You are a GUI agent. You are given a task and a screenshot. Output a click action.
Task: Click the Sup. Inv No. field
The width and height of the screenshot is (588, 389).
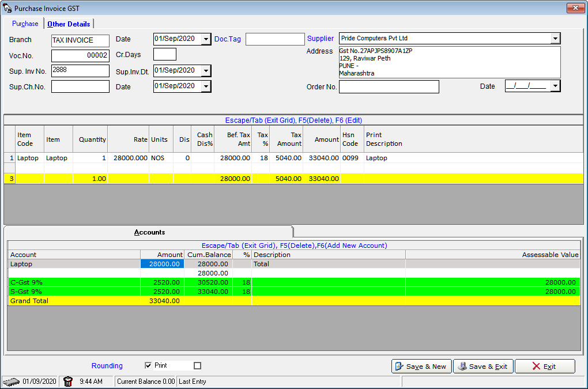click(x=80, y=71)
